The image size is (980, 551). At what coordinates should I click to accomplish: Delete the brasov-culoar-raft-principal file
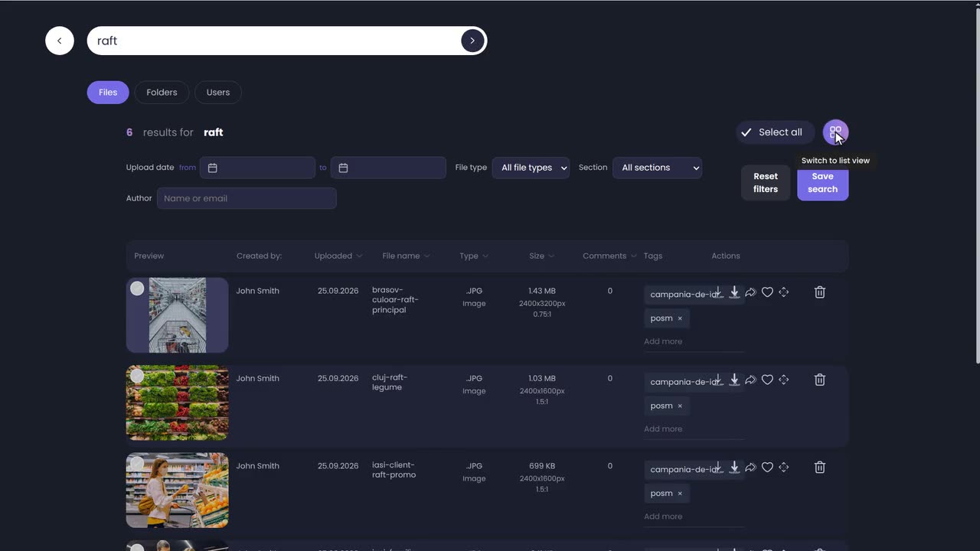coord(819,292)
